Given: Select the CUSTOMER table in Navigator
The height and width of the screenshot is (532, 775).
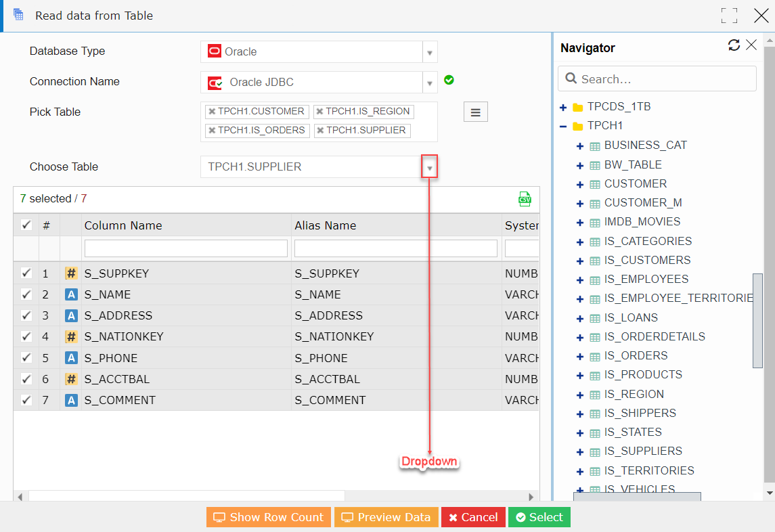Looking at the screenshot, I should (636, 183).
